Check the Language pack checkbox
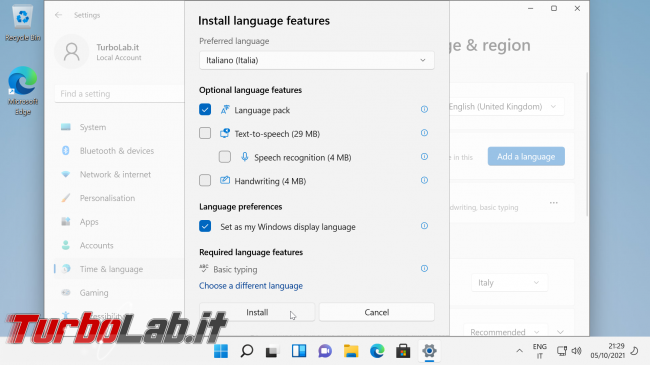This screenshot has width=650, height=365. click(x=205, y=110)
